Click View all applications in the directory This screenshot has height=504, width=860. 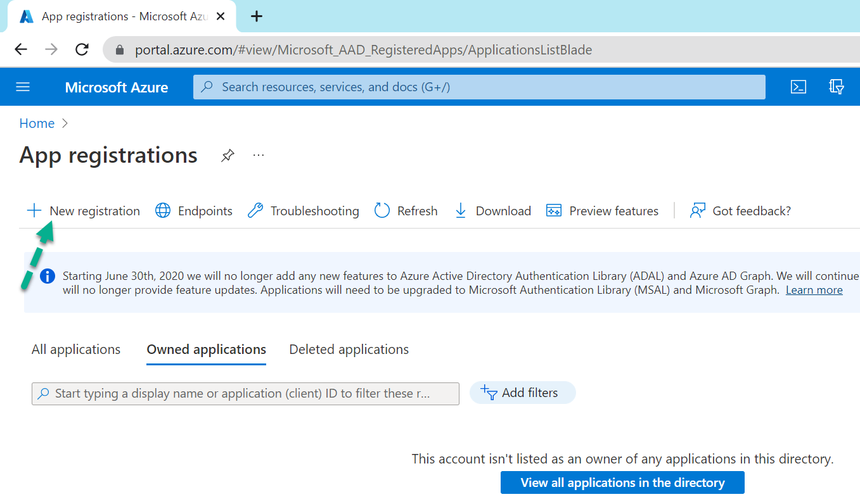tap(622, 482)
